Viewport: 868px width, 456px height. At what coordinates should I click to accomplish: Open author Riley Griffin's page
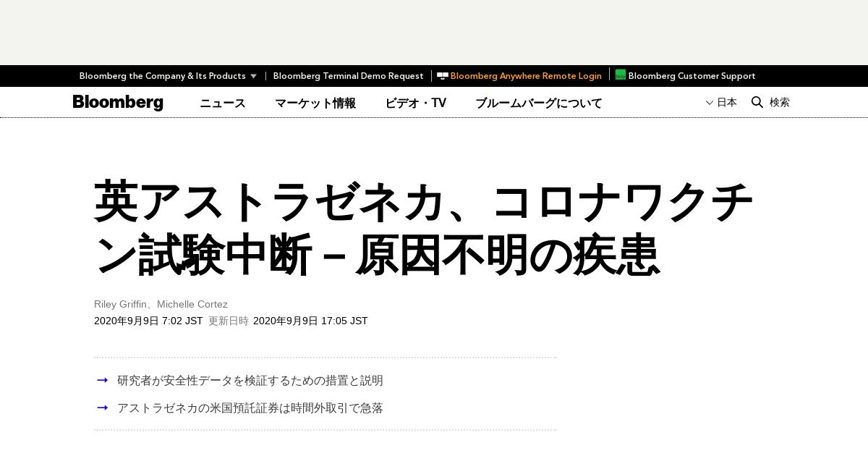(120, 304)
